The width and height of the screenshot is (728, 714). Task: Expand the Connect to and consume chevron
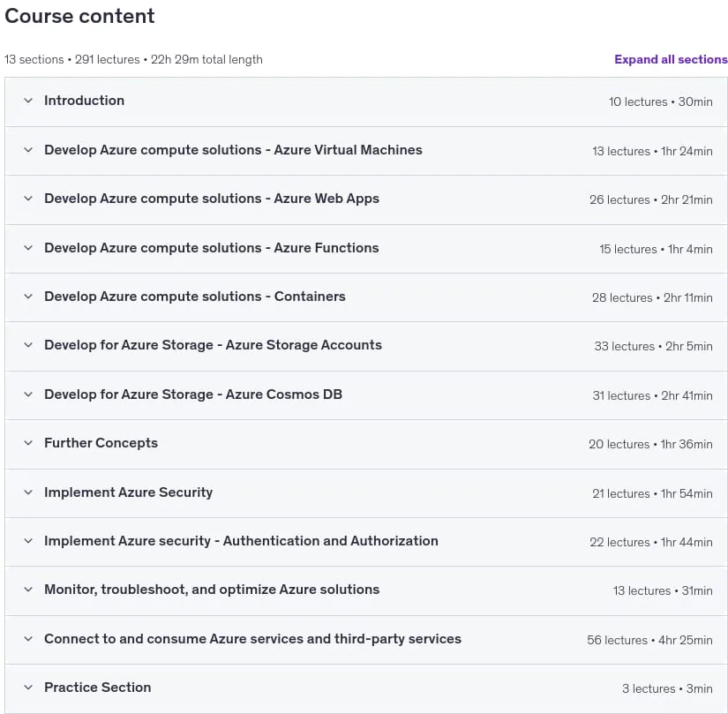pos(28,639)
